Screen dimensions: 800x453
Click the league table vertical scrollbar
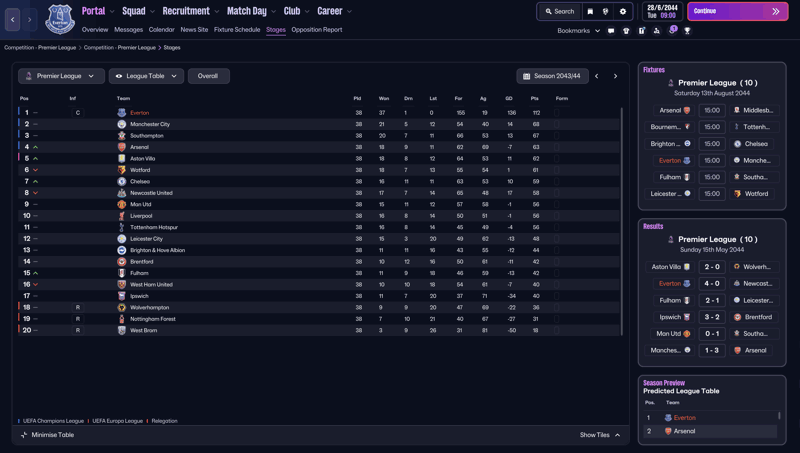pyautogui.click(x=621, y=221)
